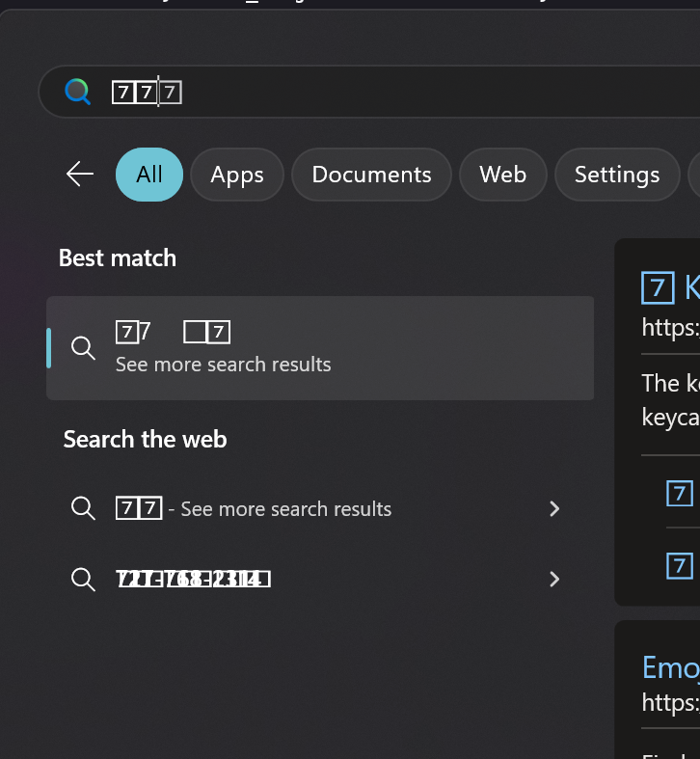Screen dimensions: 700x759
Task: Select the 727-768-2314 web suggestion text
Action: (x=193, y=579)
